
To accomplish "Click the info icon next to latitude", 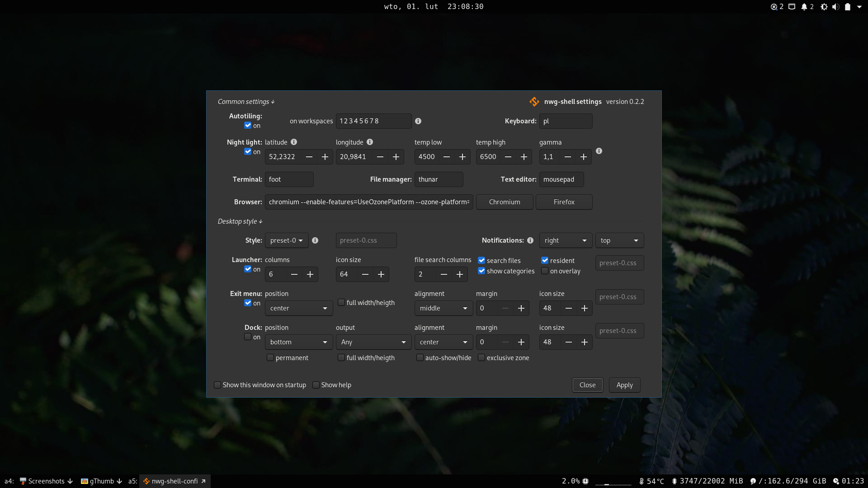I will pyautogui.click(x=294, y=142).
